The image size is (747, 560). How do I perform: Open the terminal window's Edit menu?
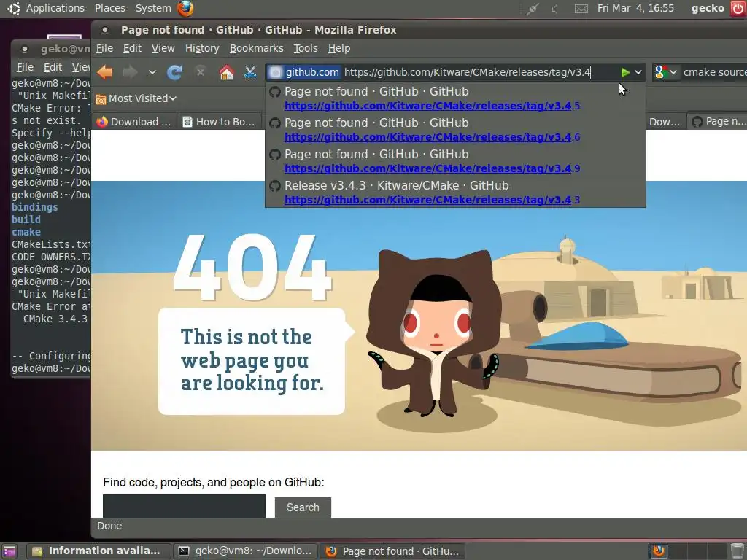53,67
